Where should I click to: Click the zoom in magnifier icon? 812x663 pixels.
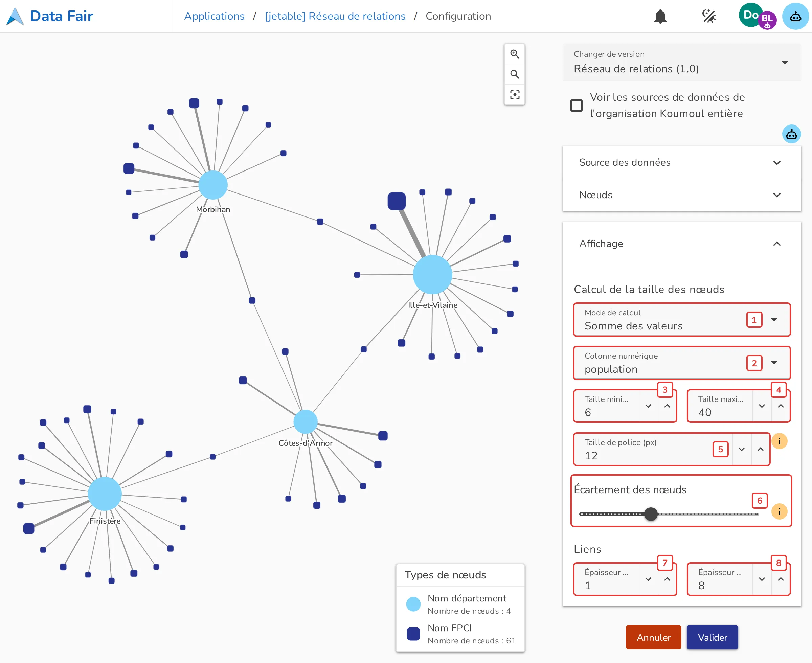click(x=515, y=54)
